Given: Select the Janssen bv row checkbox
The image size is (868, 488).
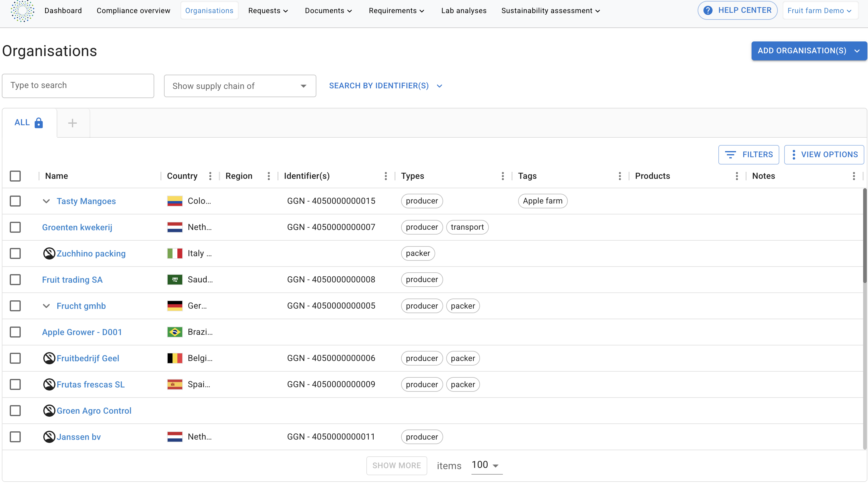Looking at the screenshot, I should click(15, 437).
